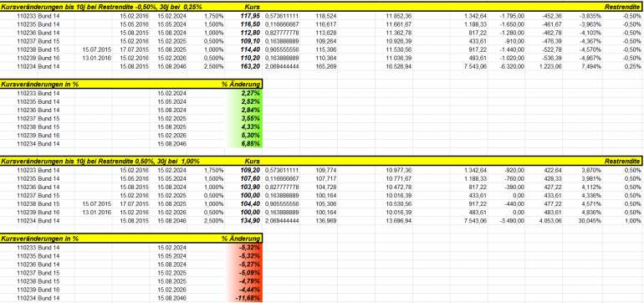Click the cell with value -6.320,00
644x303 pixels.
tap(506, 67)
